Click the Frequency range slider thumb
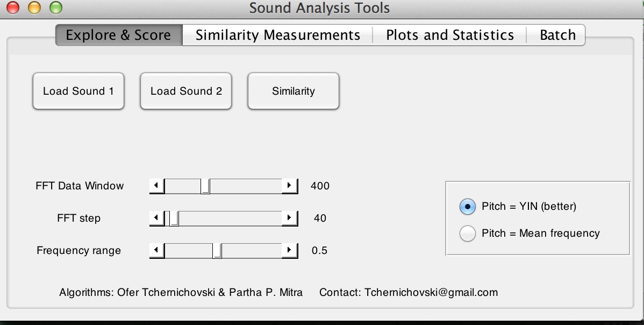The image size is (644, 325). click(217, 251)
